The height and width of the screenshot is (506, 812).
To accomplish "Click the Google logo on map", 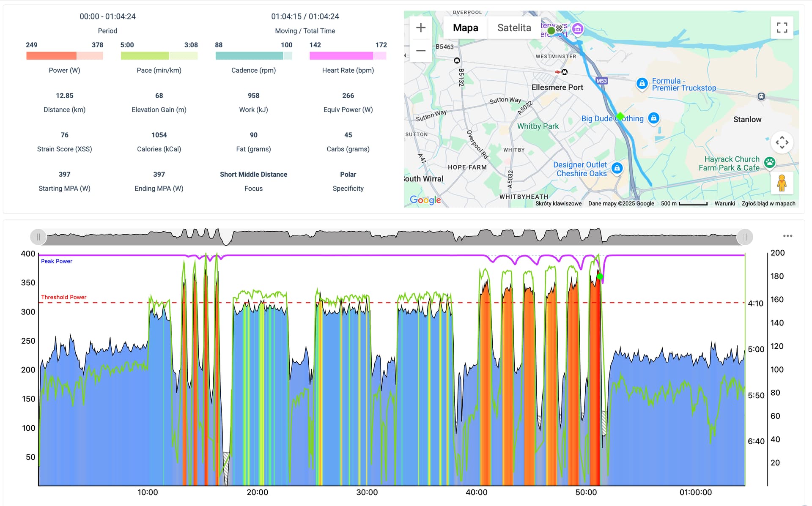I will click(x=425, y=200).
